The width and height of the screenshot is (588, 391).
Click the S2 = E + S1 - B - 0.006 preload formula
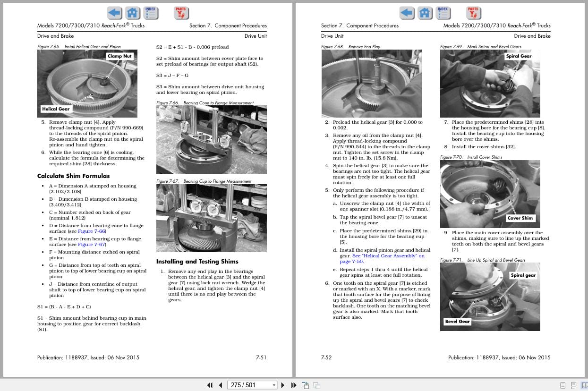[192, 47]
